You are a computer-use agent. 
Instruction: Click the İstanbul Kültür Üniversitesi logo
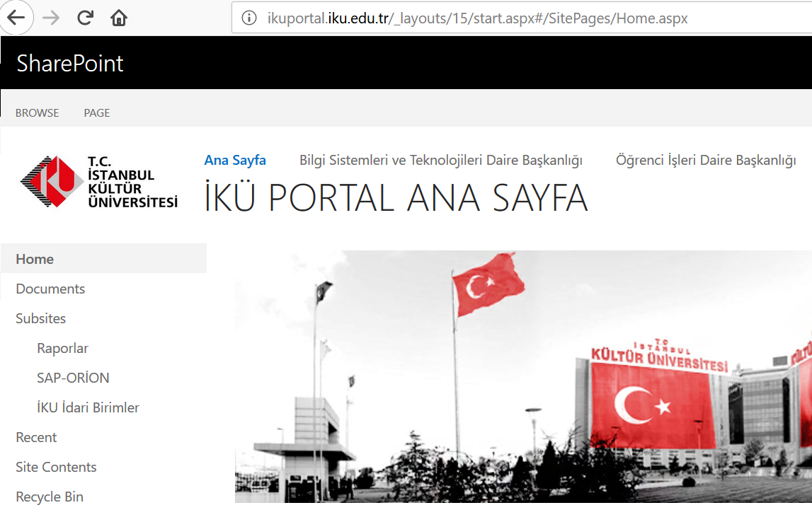[99, 182]
